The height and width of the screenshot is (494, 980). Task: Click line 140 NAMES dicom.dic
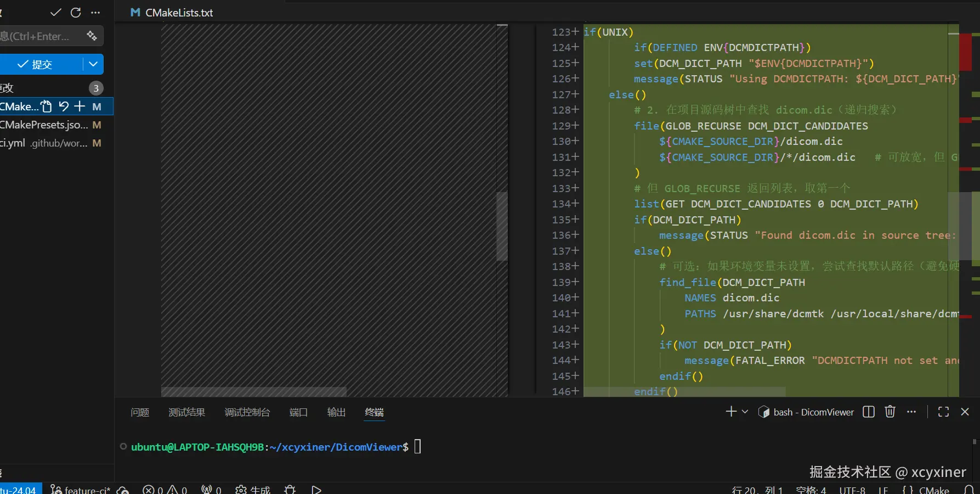pos(732,297)
